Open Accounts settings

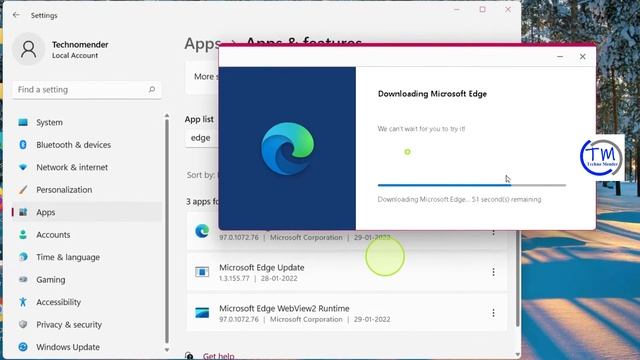coord(87,235)
